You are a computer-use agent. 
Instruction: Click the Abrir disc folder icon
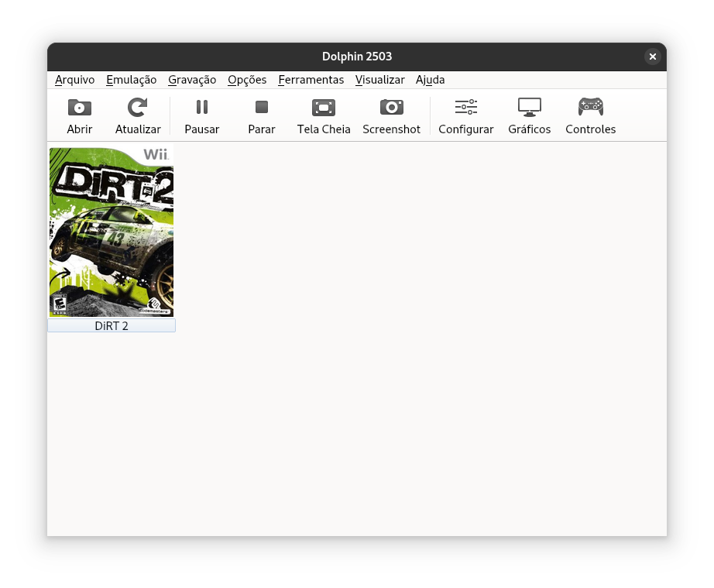pyautogui.click(x=80, y=108)
